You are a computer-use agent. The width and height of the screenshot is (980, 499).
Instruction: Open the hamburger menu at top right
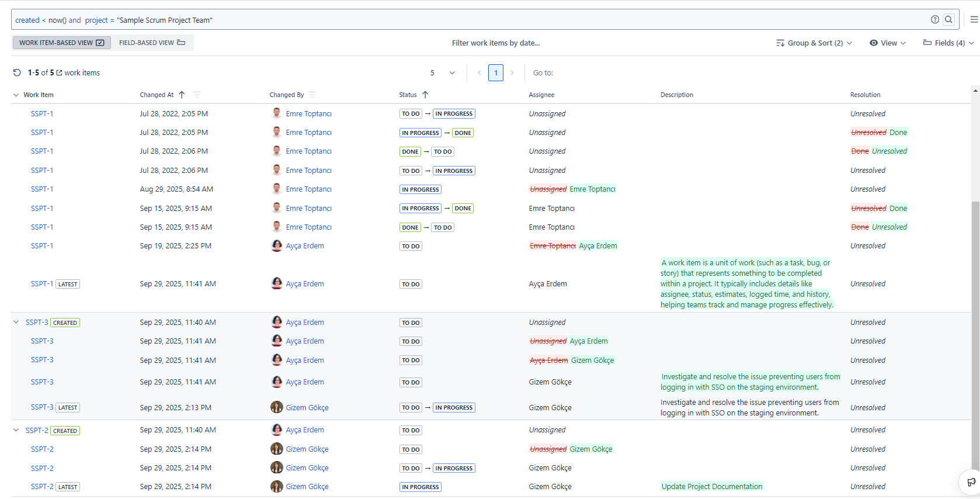[974, 20]
